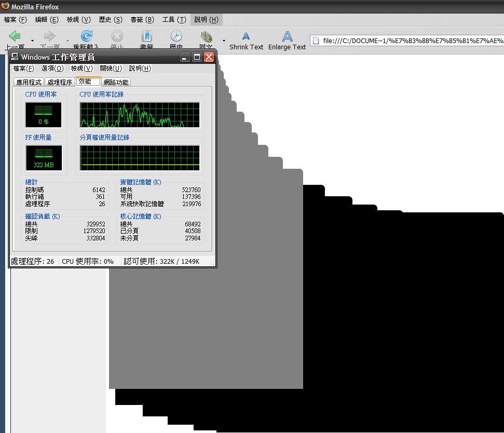
Task: Switch to the 網路功能 tab
Action: (x=116, y=82)
